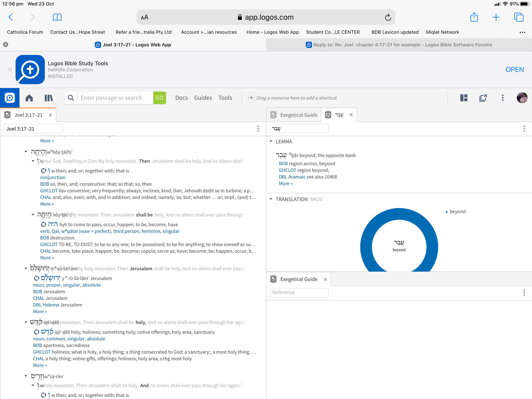The image size is (532, 399).
Task: Open the layouts icon
Action: (463, 98)
